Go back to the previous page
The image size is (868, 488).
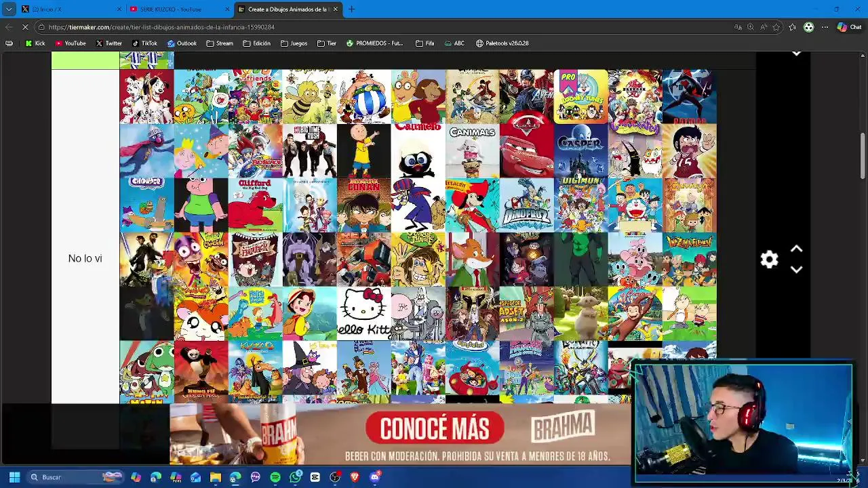tap(9, 27)
